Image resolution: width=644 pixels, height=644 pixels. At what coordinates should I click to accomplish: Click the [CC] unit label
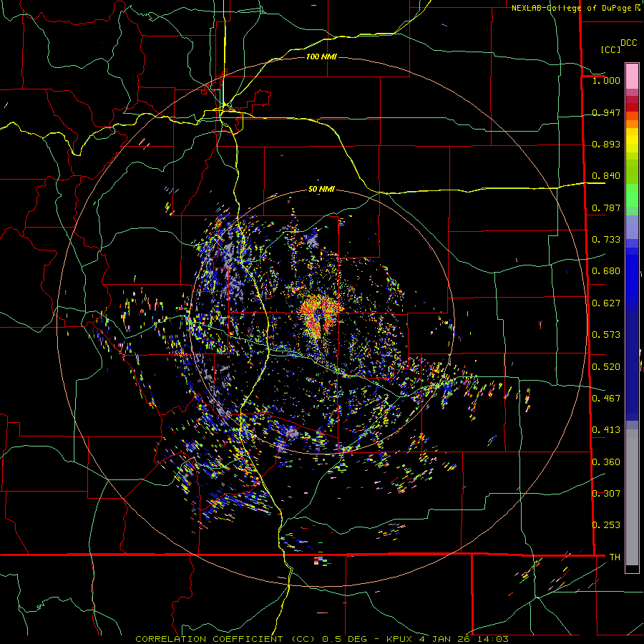coord(610,49)
